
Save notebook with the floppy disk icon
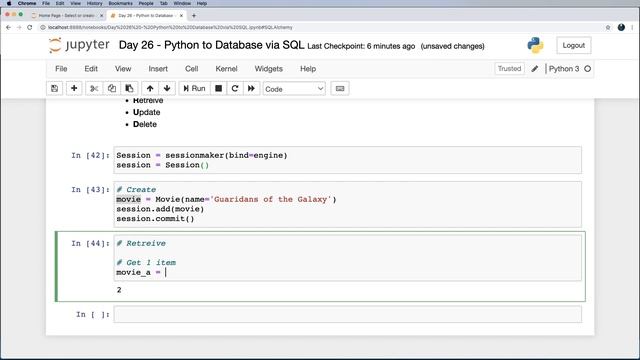click(54, 89)
